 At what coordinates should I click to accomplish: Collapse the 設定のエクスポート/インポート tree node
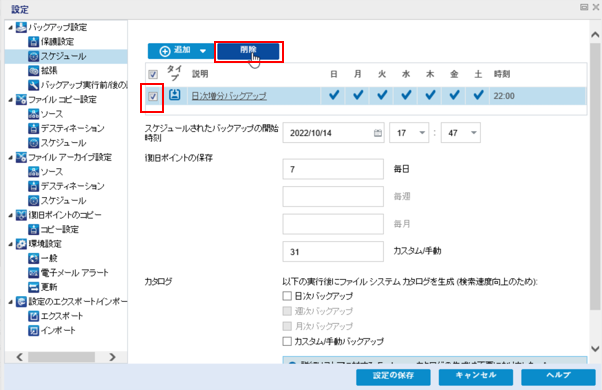10,302
